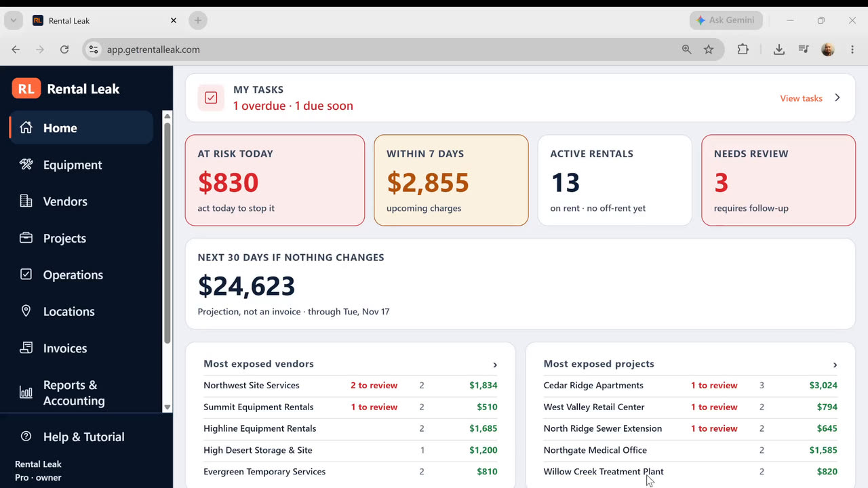This screenshot has height=488, width=868.
Task: Click the Projects briefcase icon
Action: pyautogui.click(x=26, y=238)
